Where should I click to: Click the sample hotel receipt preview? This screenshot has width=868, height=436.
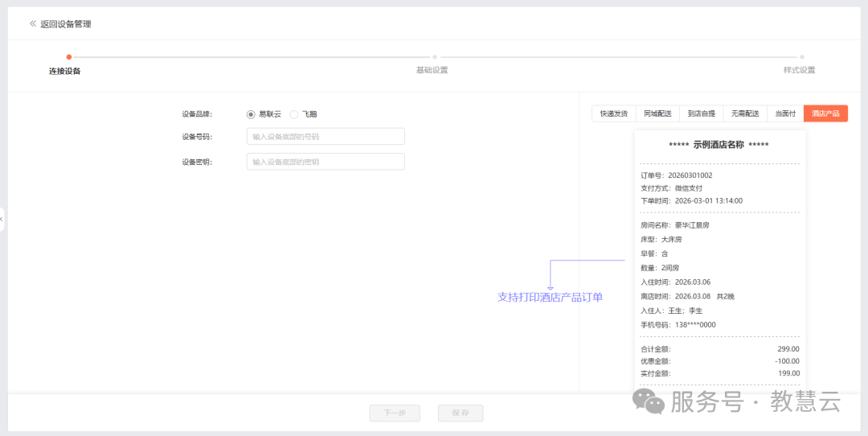(719, 257)
